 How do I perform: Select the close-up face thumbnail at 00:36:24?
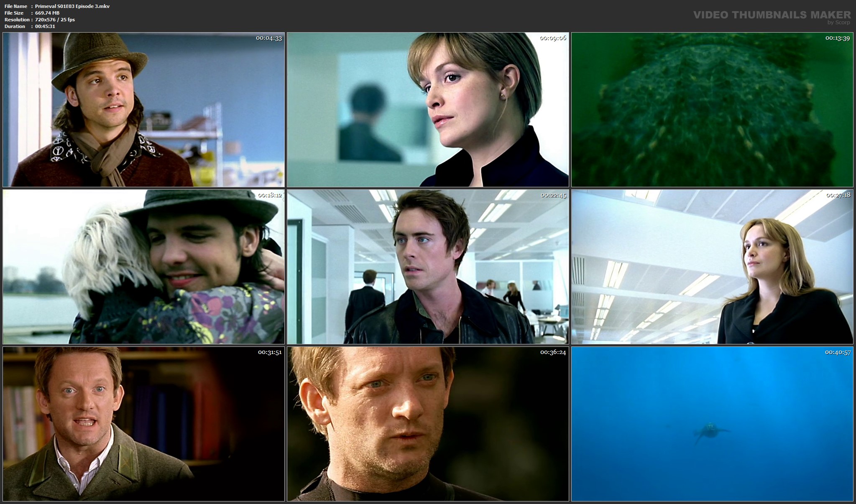(x=427, y=424)
